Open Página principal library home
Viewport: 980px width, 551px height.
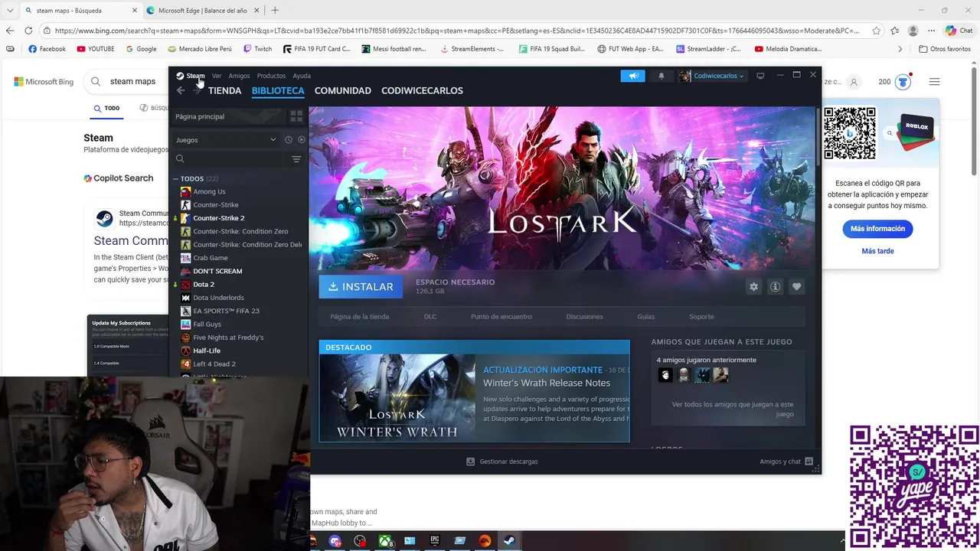(228, 116)
